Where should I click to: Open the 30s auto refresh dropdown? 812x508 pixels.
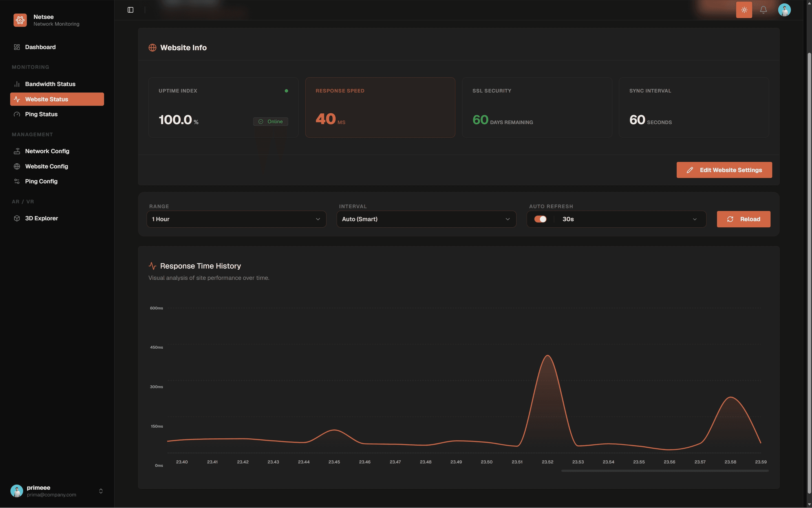(630, 219)
